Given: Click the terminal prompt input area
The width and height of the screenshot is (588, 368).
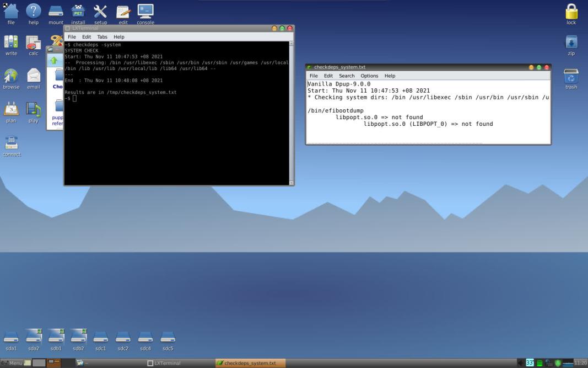Looking at the screenshot, I should point(74,98).
